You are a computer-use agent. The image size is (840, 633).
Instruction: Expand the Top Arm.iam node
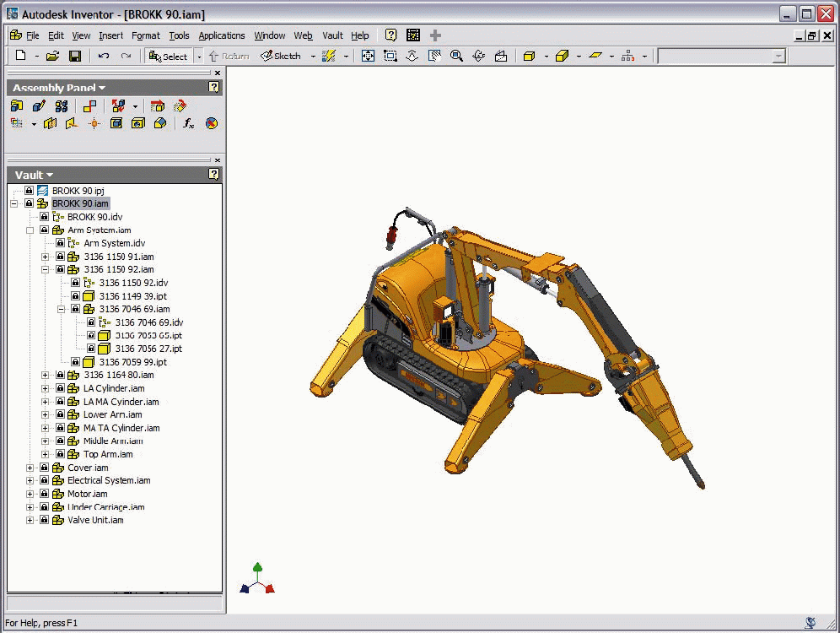tap(46, 455)
